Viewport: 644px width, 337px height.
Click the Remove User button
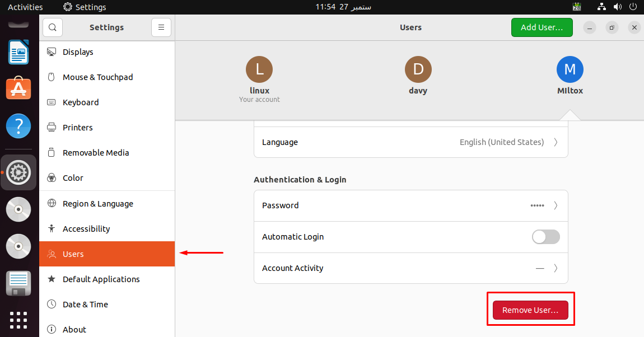[529, 310]
